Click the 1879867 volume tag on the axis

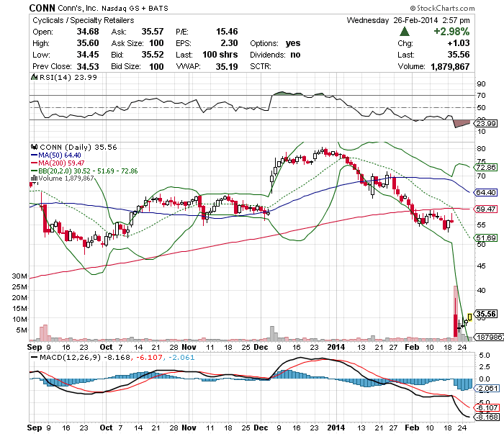coord(488,338)
